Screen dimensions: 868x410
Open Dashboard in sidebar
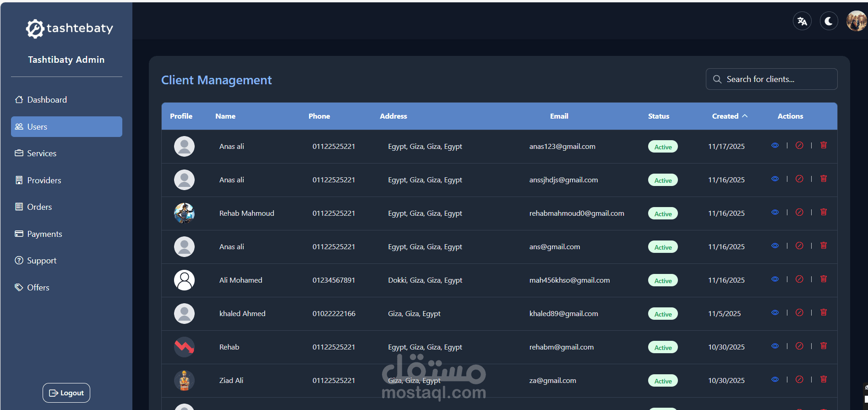coord(66,100)
